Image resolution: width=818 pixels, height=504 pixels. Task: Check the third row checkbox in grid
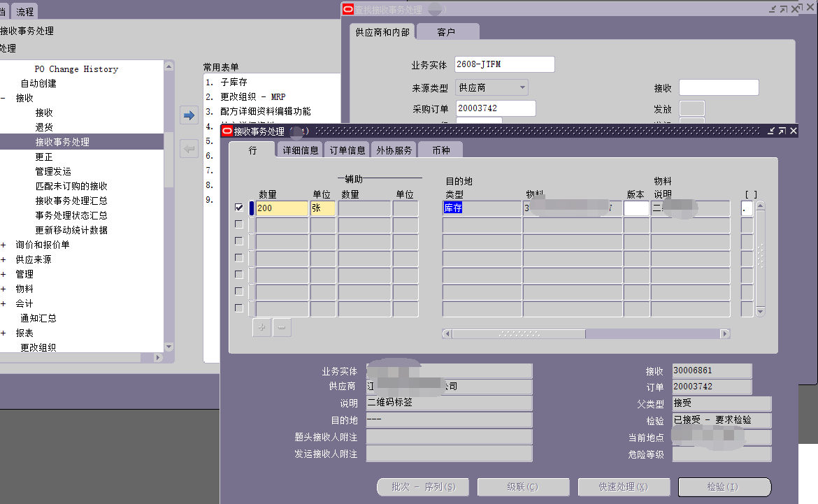pyautogui.click(x=239, y=241)
